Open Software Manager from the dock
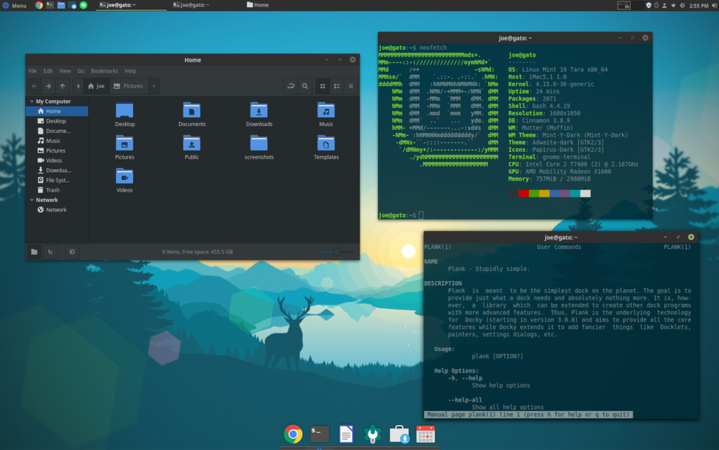 [x=399, y=433]
